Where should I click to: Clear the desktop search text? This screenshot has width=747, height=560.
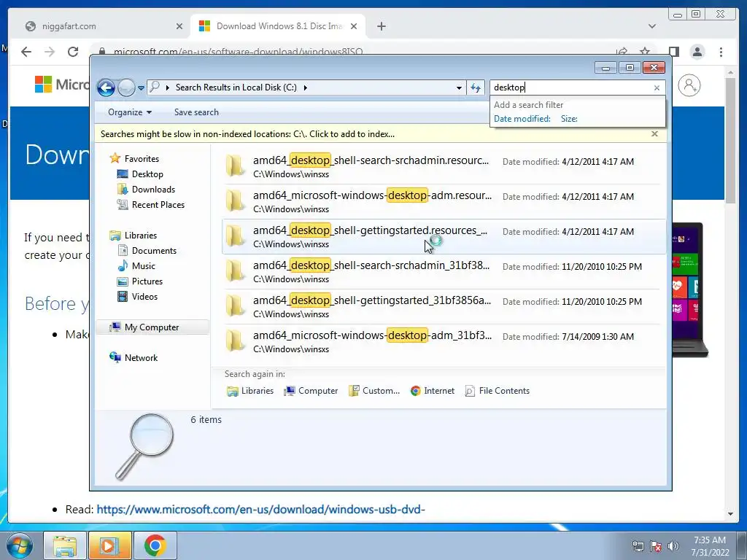click(x=657, y=88)
